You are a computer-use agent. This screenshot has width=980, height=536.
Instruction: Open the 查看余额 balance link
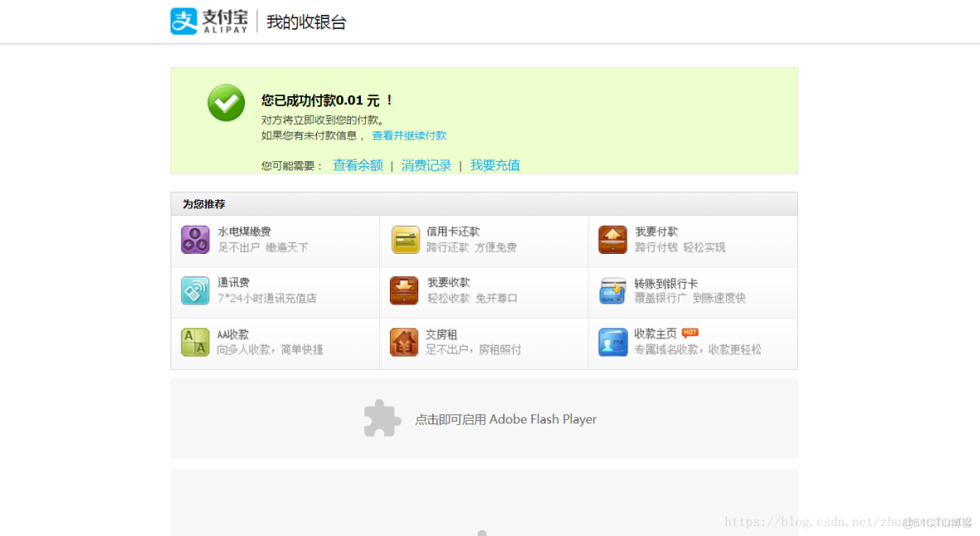click(x=357, y=165)
